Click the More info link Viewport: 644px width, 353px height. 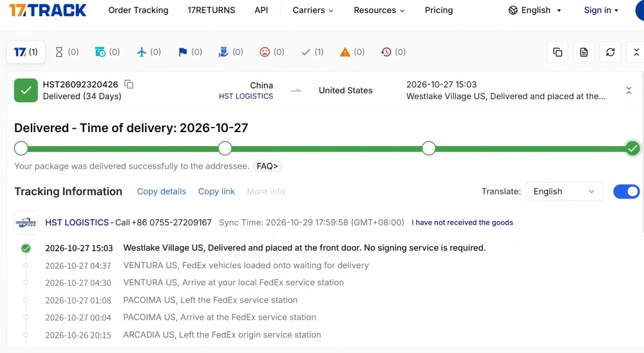pyautogui.click(x=266, y=191)
